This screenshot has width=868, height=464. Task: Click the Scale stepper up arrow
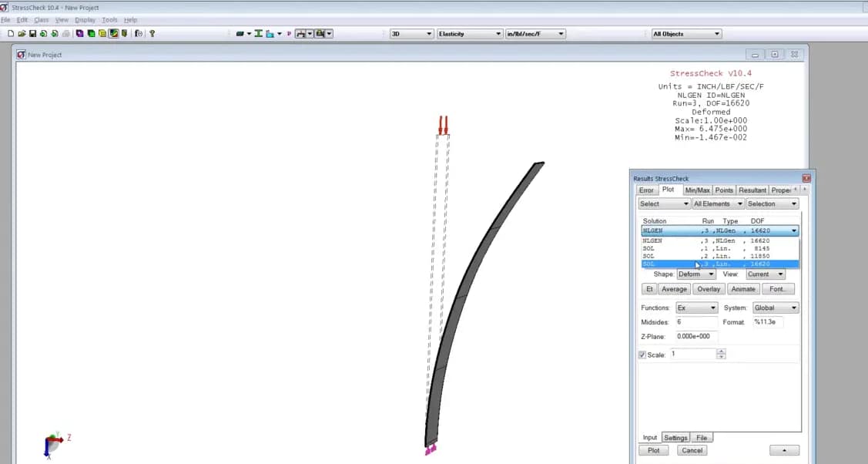tap(721, 351)
